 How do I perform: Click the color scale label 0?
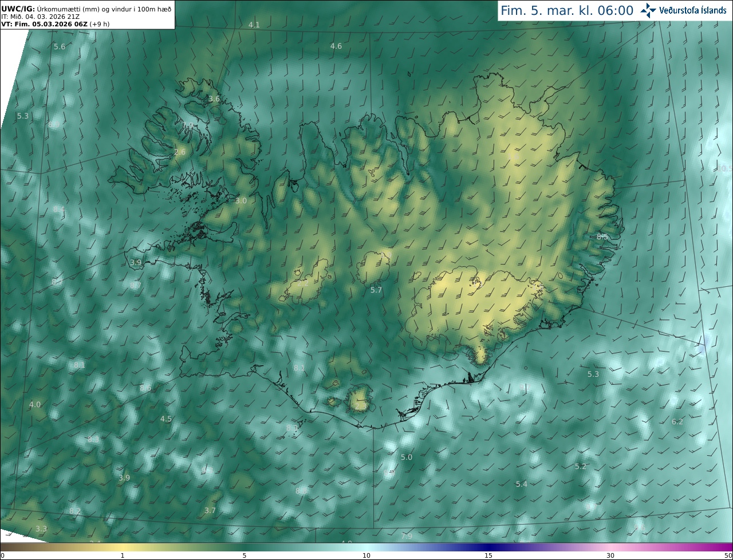pos(2,555)
